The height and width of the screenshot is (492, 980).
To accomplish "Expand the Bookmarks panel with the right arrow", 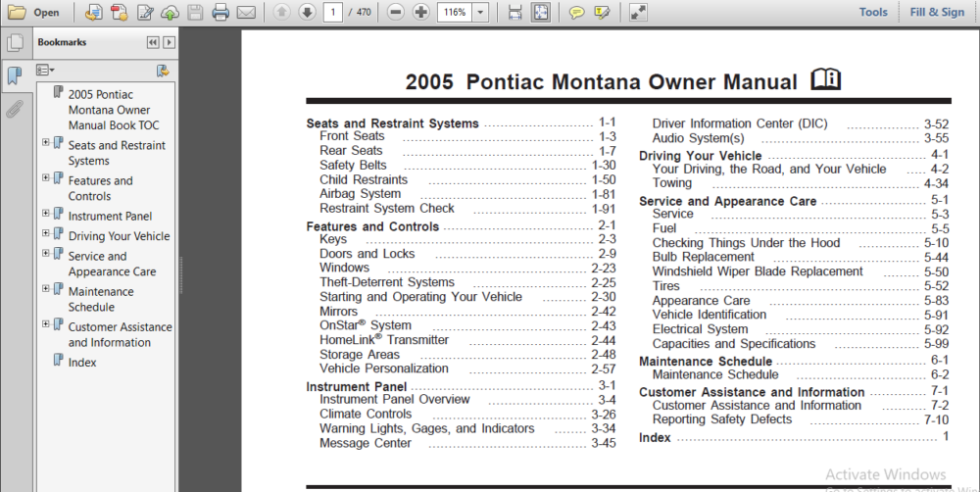I will point(169,42).
